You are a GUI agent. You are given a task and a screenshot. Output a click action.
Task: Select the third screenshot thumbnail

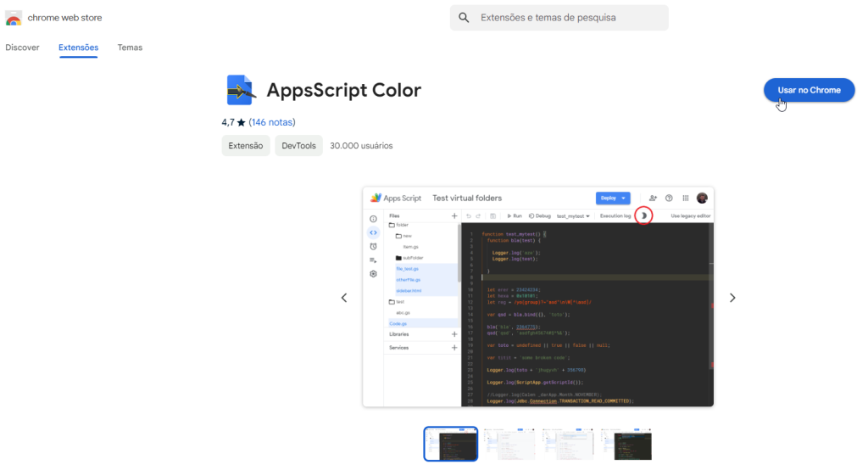coord(568,444)
